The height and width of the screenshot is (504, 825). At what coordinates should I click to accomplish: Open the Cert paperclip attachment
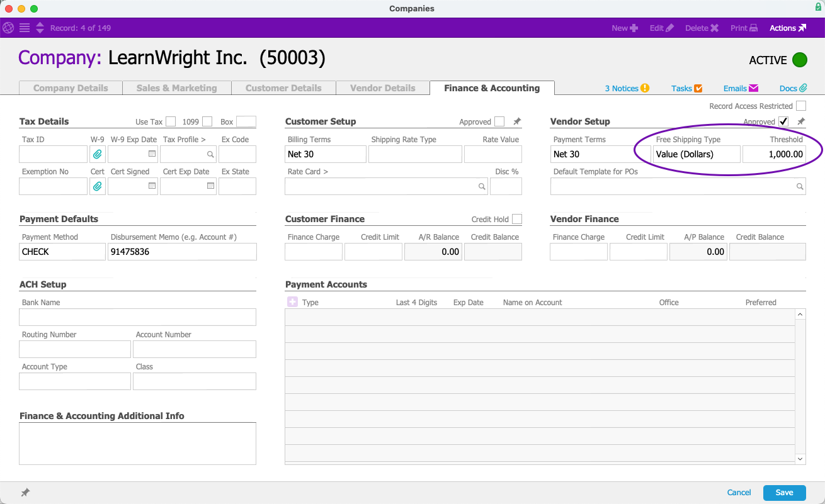coord(98,186)
